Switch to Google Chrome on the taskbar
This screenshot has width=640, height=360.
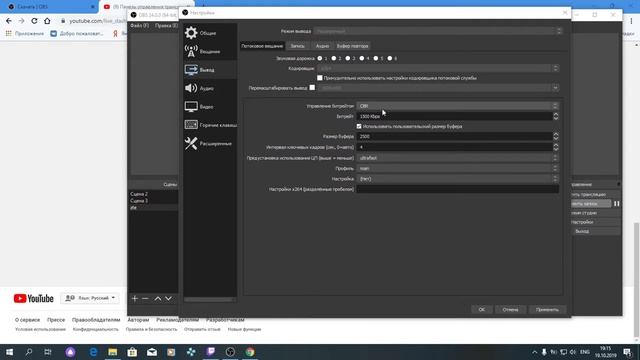(x=250, y=352)
